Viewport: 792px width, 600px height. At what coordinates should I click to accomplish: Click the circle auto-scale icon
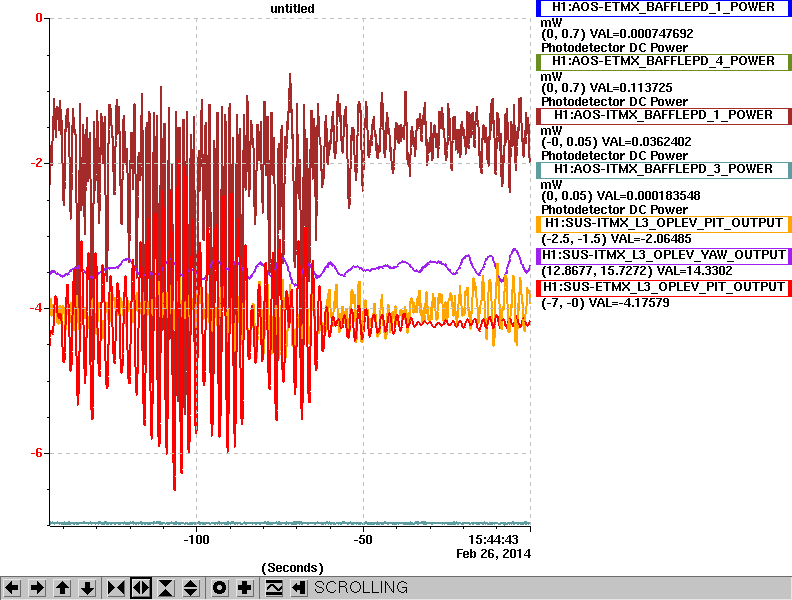pyautogui.click(x=219, y=588)
